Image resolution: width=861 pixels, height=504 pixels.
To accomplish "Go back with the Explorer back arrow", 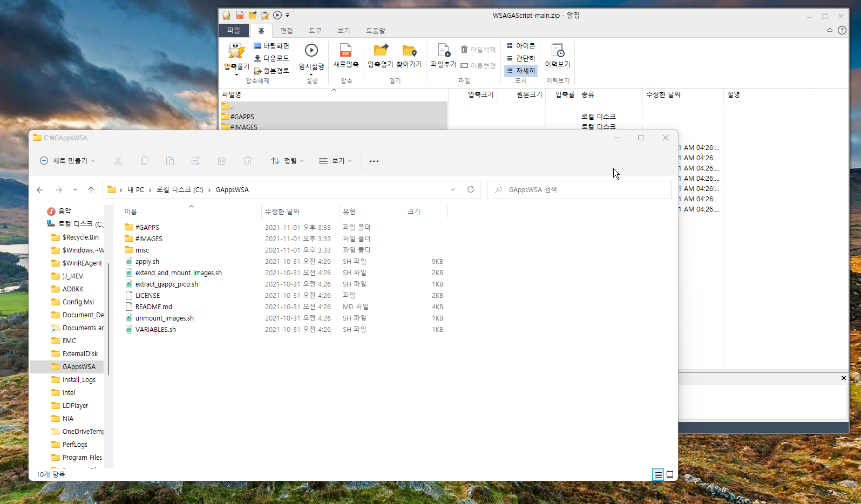I will (40, 190).
